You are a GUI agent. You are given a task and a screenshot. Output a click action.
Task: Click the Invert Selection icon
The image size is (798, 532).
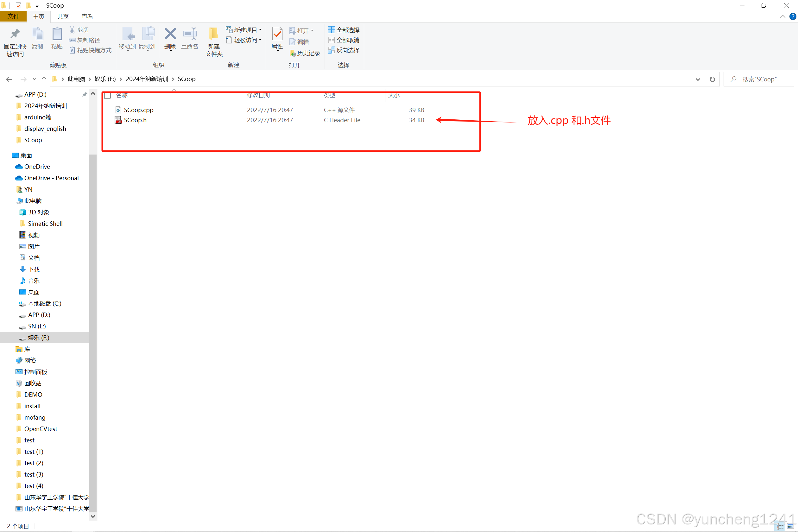click(332, 50)
